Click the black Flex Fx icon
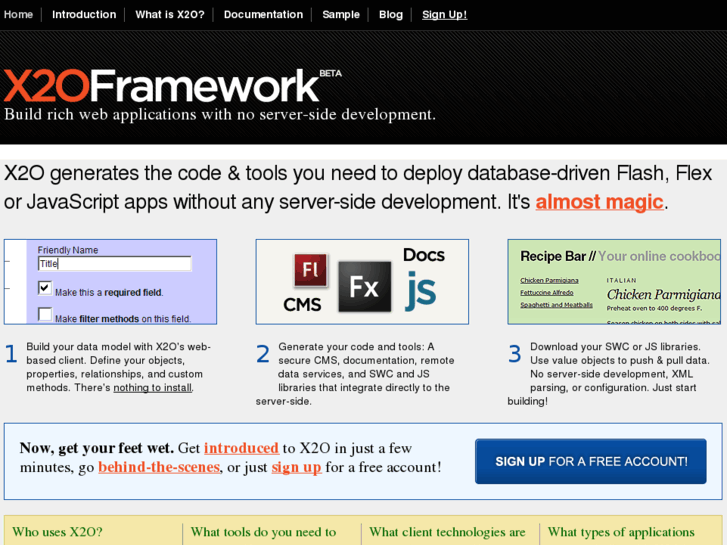The height and width of the screenshot is (545, 727). click(x=364, y=287)
